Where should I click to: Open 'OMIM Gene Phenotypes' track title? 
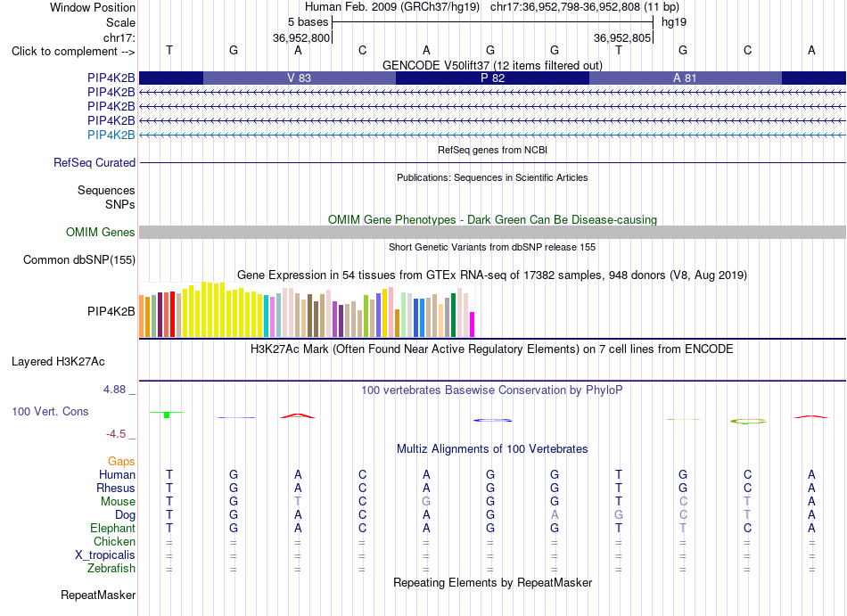[x=492, y=219]
